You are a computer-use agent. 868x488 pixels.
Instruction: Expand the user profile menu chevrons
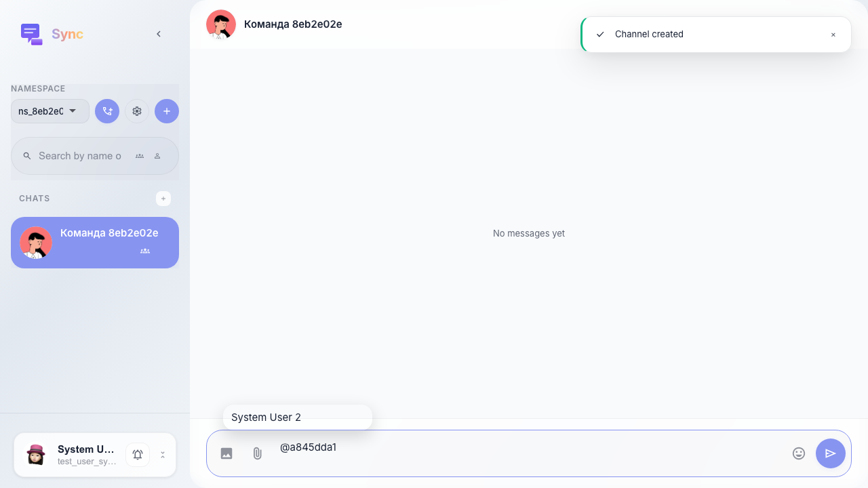[163, 455]
